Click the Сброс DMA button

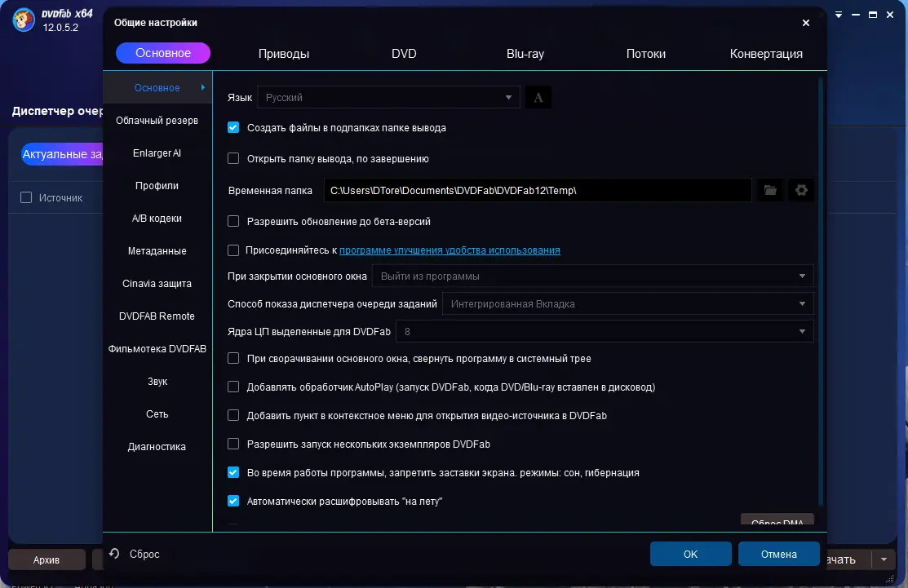(x=777, y=519)
